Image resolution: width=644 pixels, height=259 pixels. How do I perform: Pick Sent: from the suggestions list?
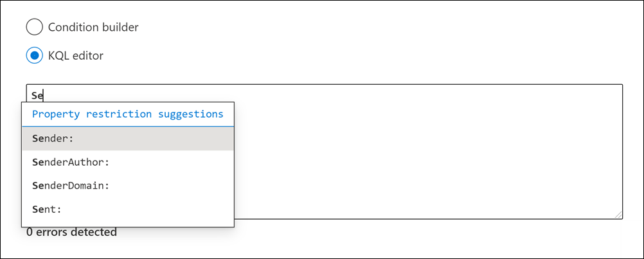pos(46,210)
